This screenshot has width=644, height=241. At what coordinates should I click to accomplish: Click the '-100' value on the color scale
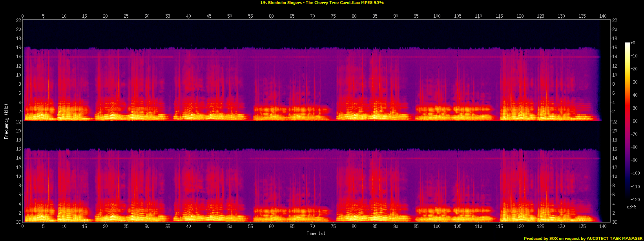tap(635, 174)
